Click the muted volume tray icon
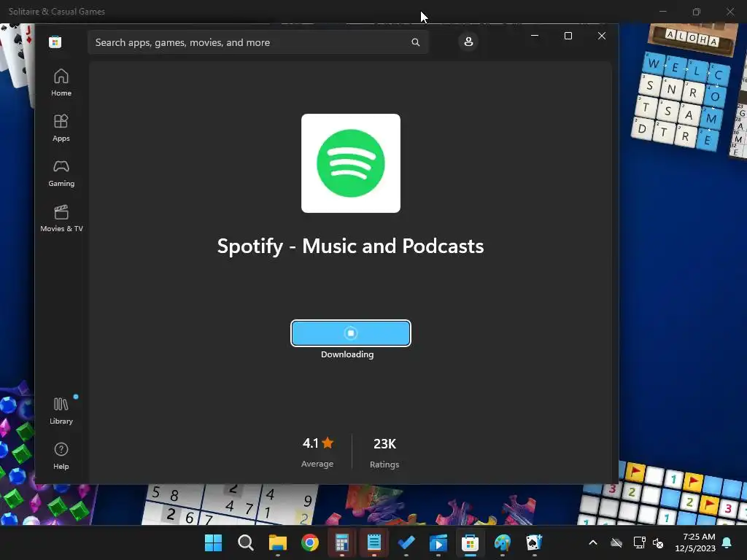747x560 pixels. point(659,542)
